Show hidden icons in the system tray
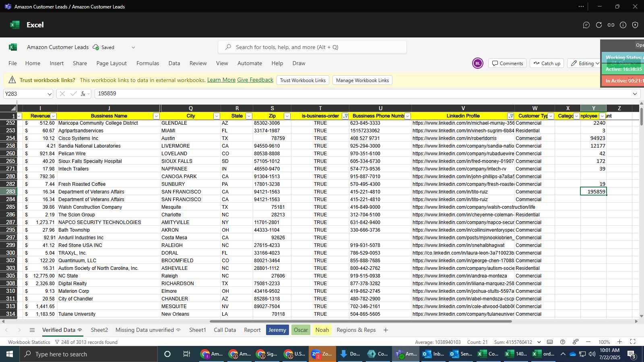This screenshot has height=362, width=644. 563,354
